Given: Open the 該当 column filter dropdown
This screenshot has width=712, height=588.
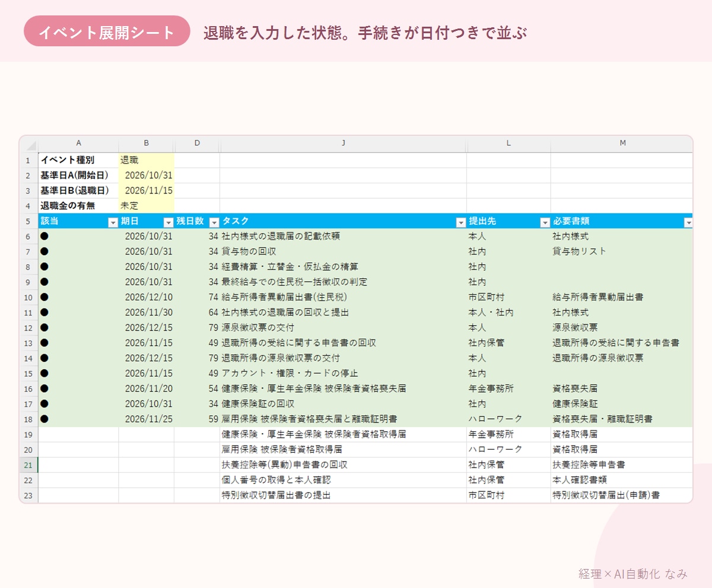Looking at the screenshot, I should click(x=113, y=222).
